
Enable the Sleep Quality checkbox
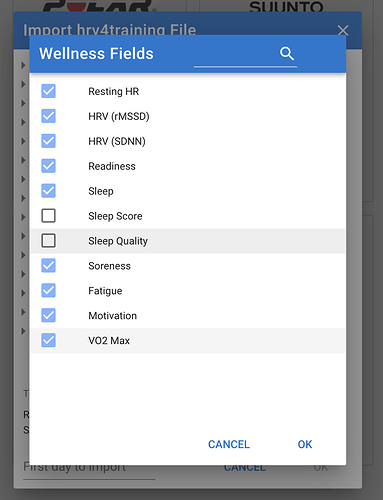(48, 240)
